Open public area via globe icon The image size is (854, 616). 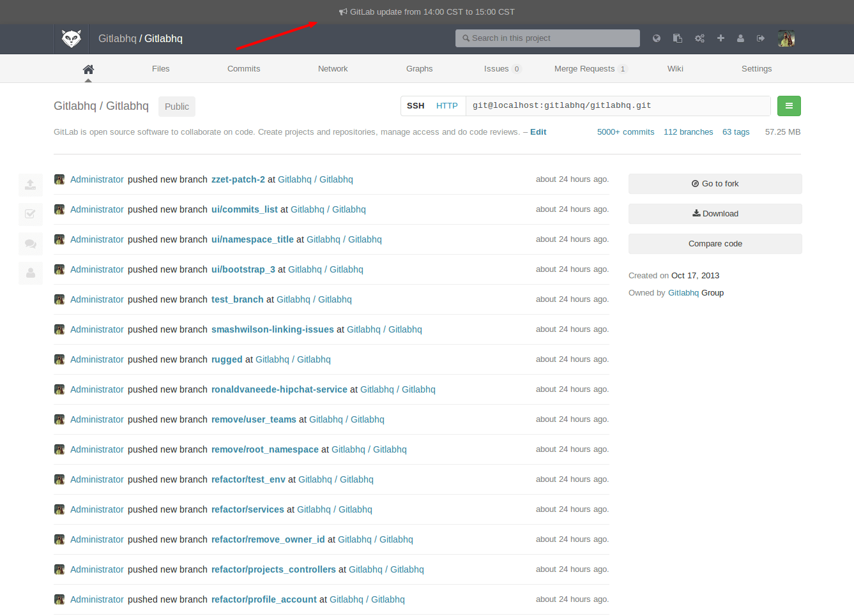656,38
